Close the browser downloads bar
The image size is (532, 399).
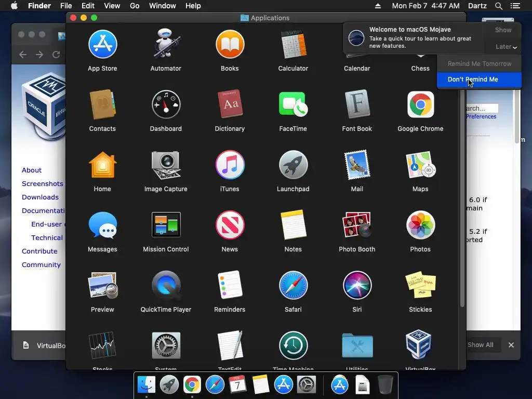click(511, 345)
